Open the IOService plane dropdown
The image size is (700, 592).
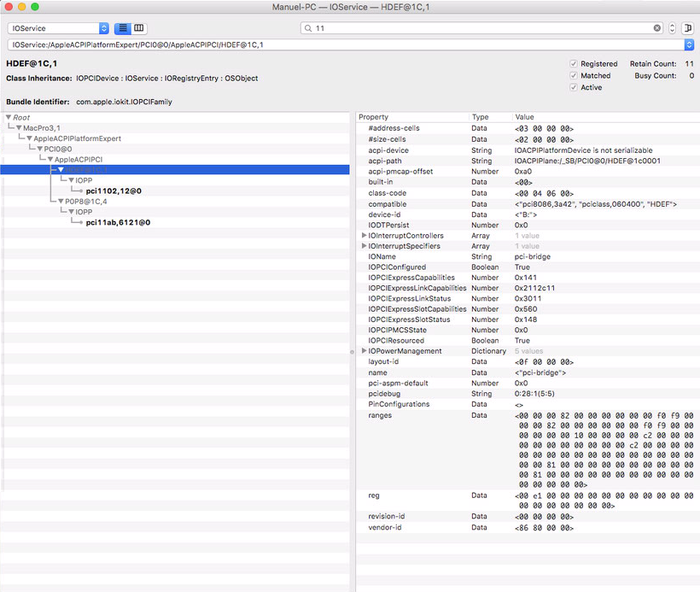point(58,28)
